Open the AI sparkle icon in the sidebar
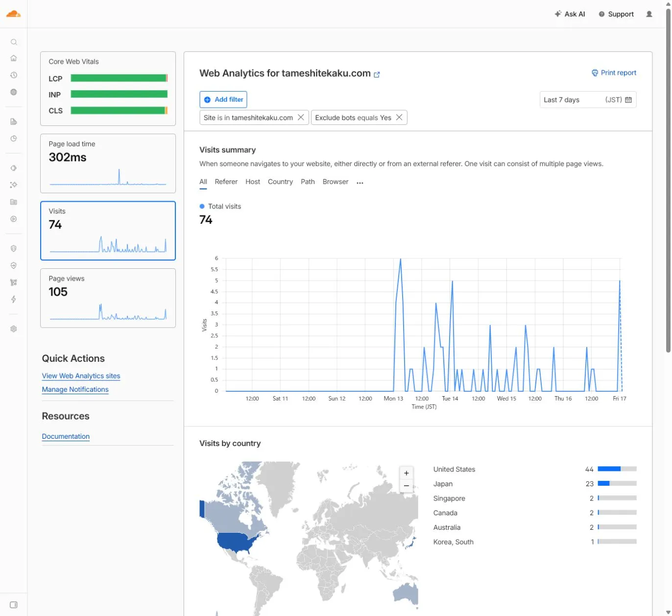 (x=14, y=185)
